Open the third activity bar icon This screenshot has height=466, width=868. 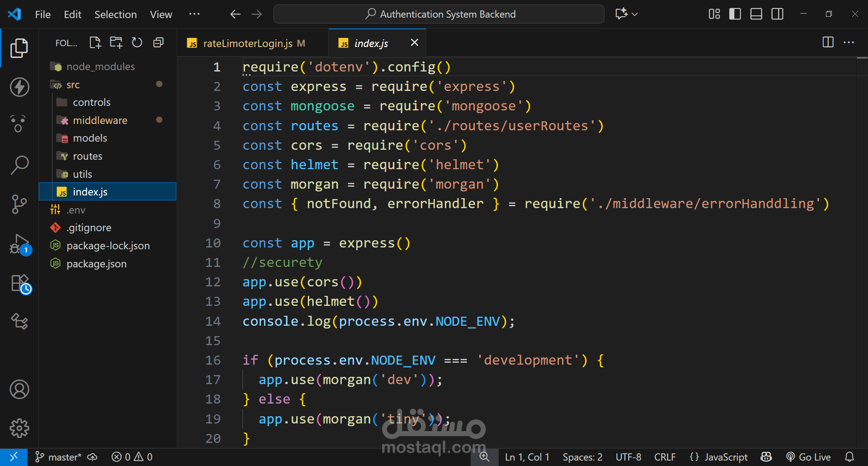(x=18, y=123)
